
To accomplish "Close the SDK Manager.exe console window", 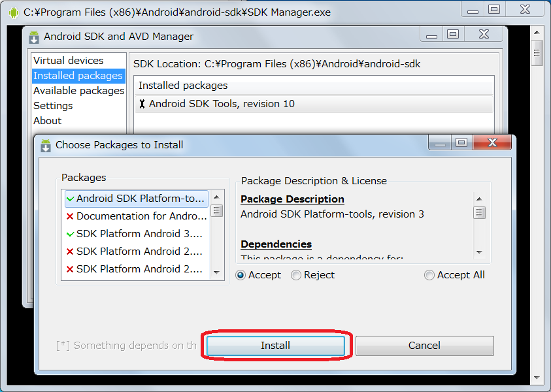I will point(525,10).
